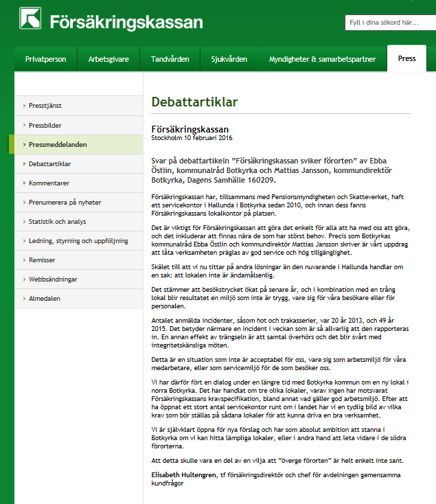Click the paragraph beginning "Skälet till att vi nu"
Image resolution: width=436 pixels, height=504 pixels.
tap(277, 271)
